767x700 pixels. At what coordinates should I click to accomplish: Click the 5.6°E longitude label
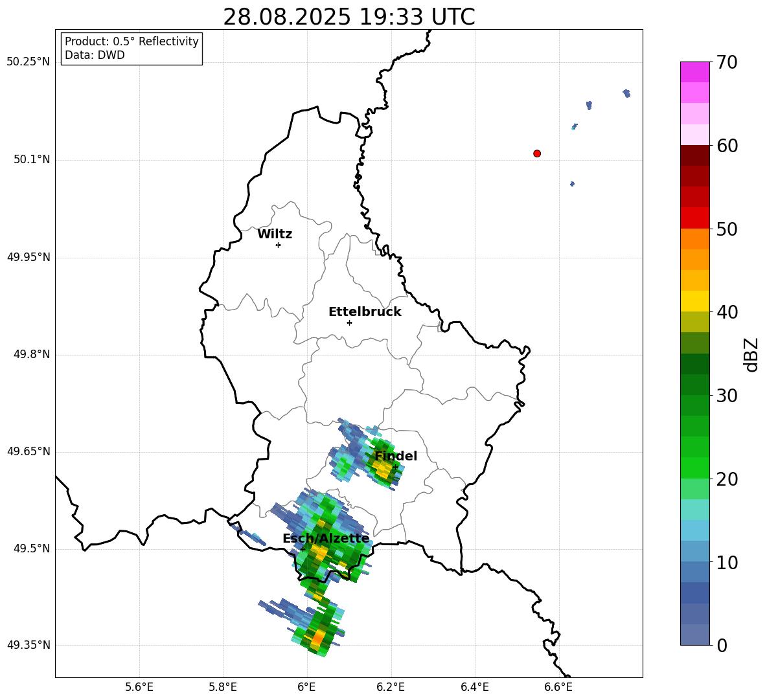pyautogui.click(x=139, y=687)
